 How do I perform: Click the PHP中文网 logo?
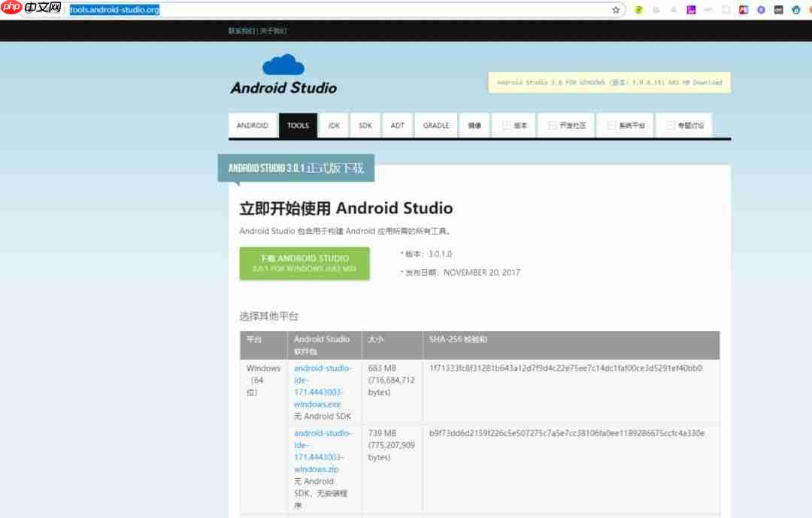(30, 9)
